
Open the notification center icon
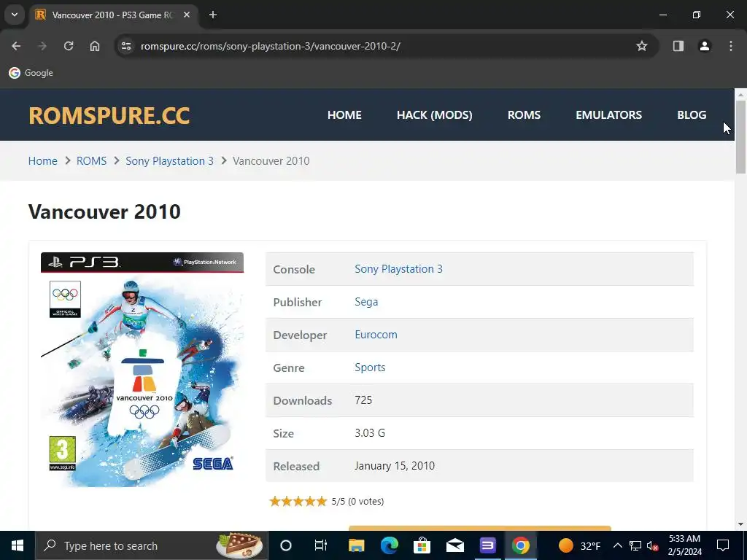[x=723, y=545]
